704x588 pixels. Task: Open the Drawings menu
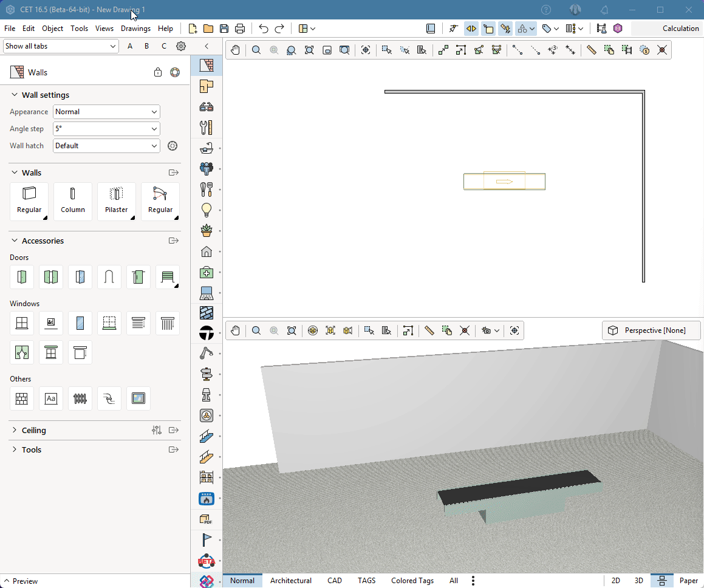pyautogui.click(x=135, y=29)
